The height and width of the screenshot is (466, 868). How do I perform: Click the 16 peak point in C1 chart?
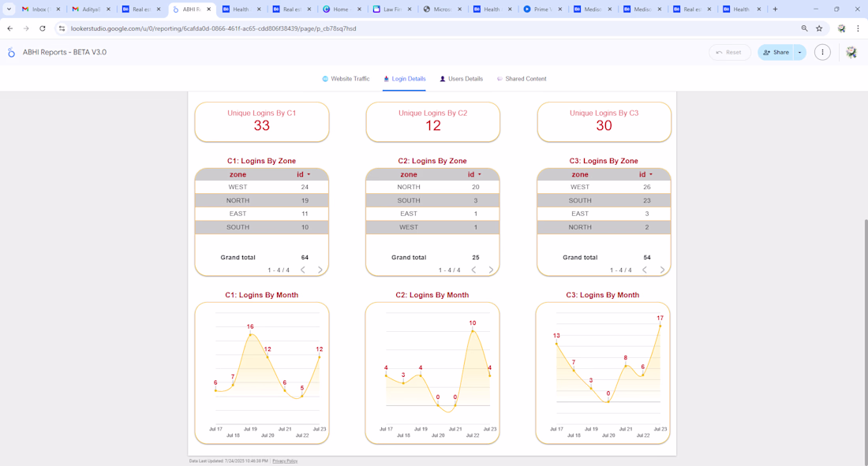[x=250, y=334]
